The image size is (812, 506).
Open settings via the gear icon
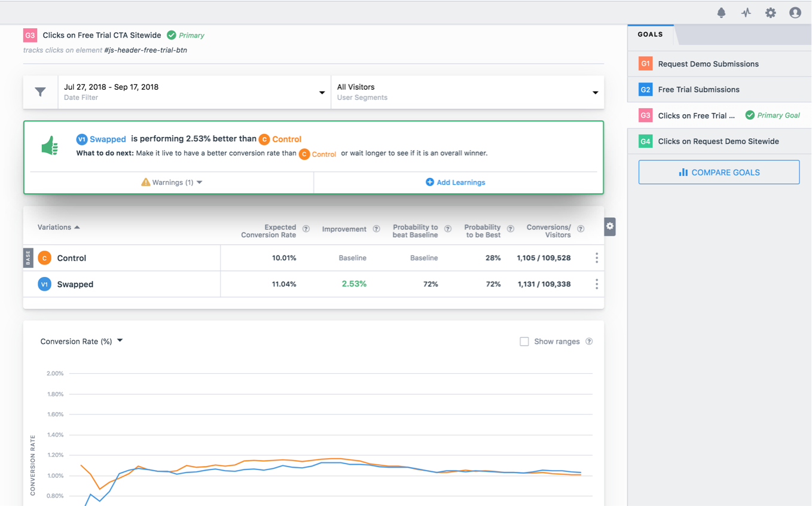tap(770, 12)
